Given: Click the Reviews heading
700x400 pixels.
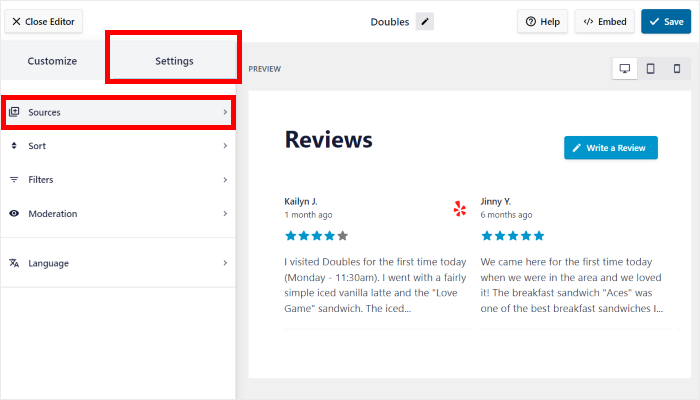Looking at the screenshot, I should 329,139.
